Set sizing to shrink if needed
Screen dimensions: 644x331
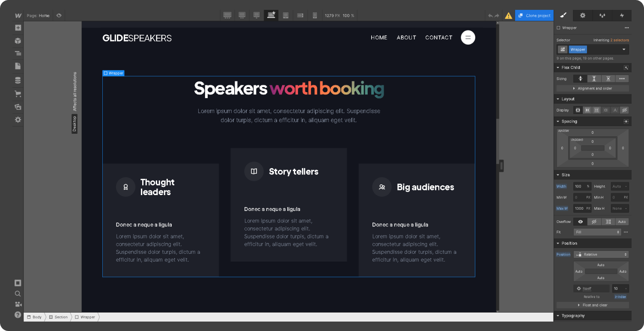pyautogui.click(x=581, y=78)
